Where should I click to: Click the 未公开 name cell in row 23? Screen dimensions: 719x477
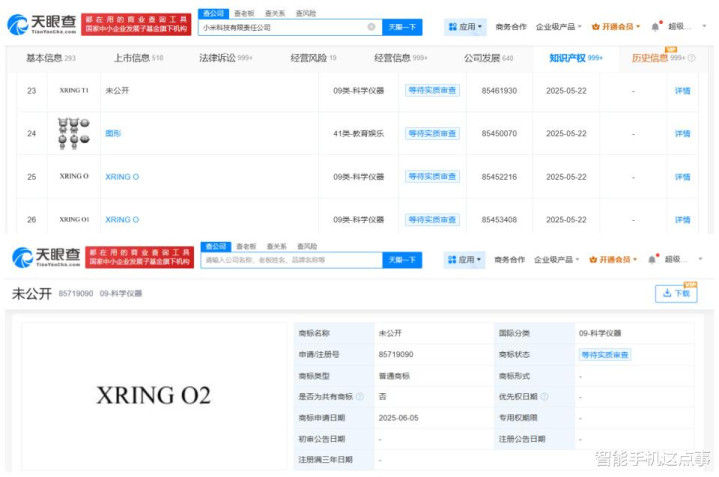[117, 91]
